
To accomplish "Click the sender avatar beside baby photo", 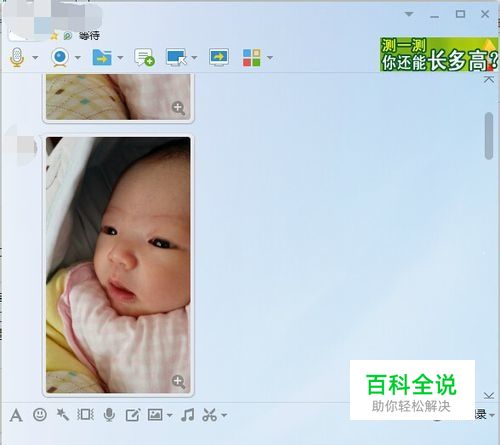I will click(21, 146).
